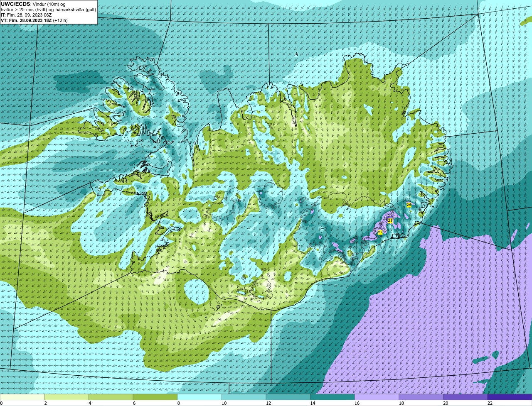The width and height of the screenshot is (532, 406).
Task: Click the 12–14 m/s teal legend segment
Action: point(288,397)
